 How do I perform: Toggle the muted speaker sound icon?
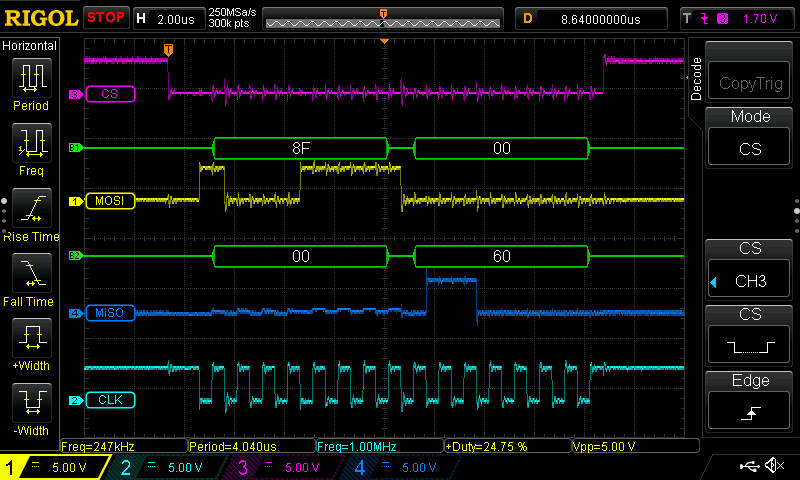(x=774, y=465)
